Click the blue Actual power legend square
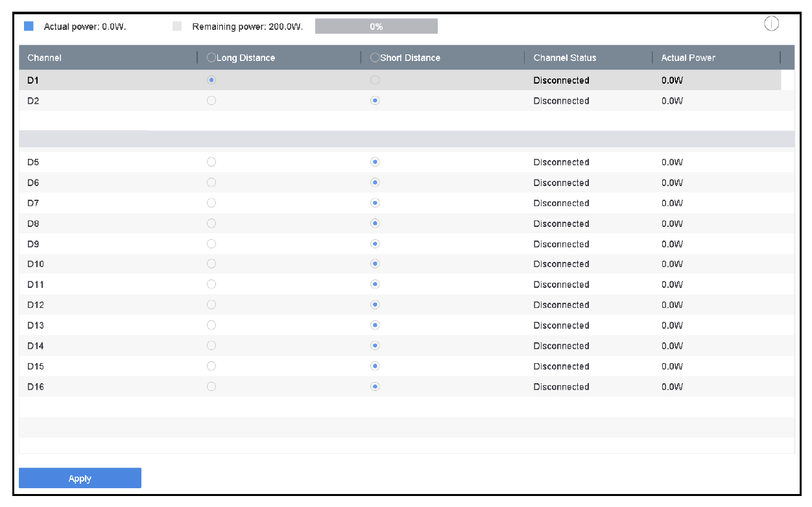The height and width of the screenshot is (507, 812). (x=29, y=27)
